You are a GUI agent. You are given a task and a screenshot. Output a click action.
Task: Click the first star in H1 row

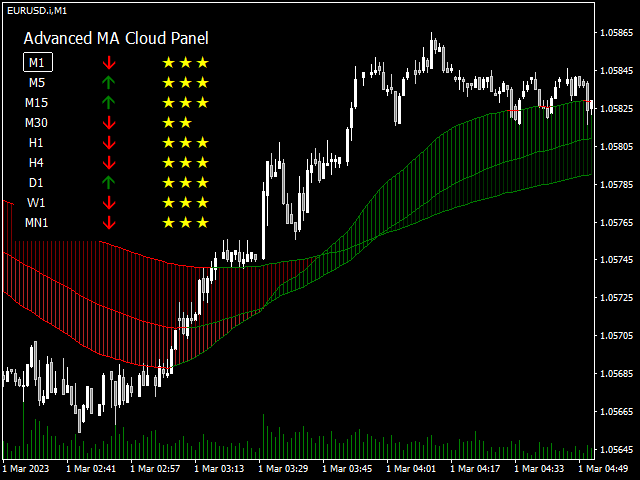click(x=169, y=142)
